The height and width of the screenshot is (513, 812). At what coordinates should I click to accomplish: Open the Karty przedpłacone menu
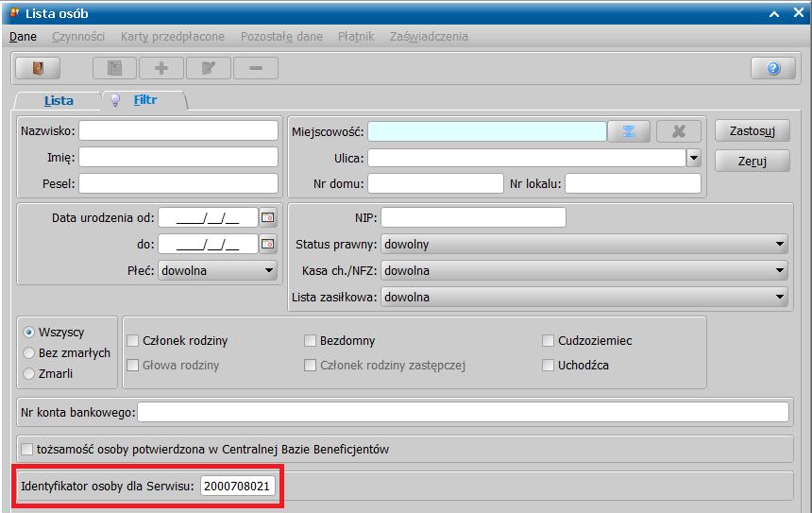[173, 36]
